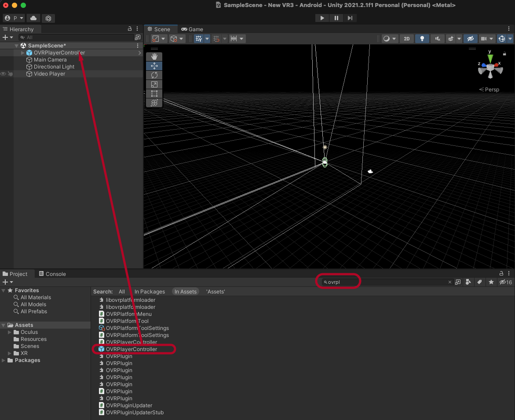This screenshot has width=515, height=420.
Task: Click the Hierarchy search field
Action: pos(76,37)
